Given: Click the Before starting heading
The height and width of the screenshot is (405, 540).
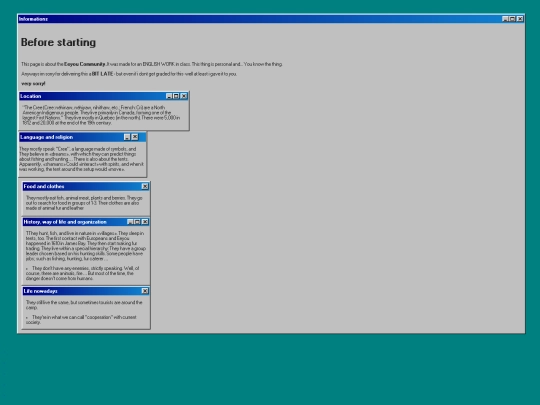Looking at the screenshot, I should click(x=58, y=42).
